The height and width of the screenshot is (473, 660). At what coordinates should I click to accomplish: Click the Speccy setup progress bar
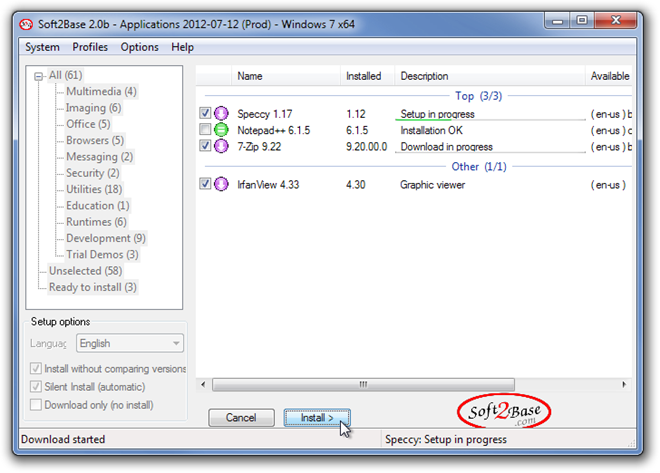[490, 120]
